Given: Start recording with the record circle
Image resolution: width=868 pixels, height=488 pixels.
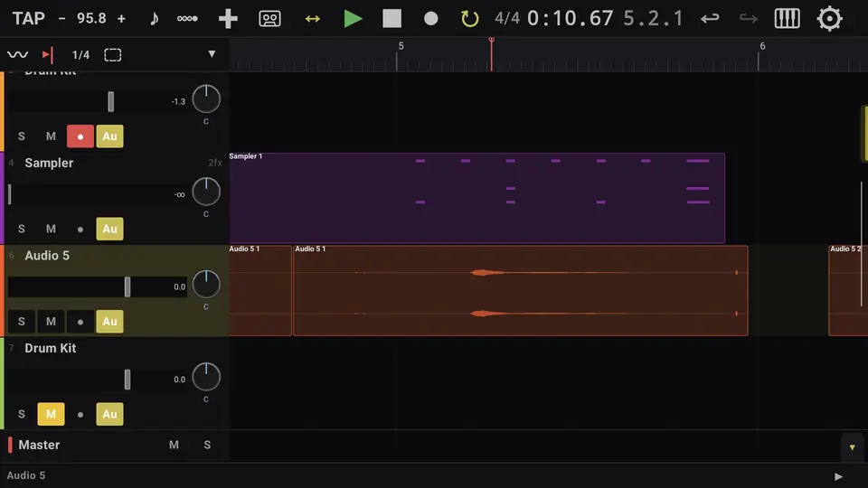Looking at the screenshot, I should click(x=430, y=18).
